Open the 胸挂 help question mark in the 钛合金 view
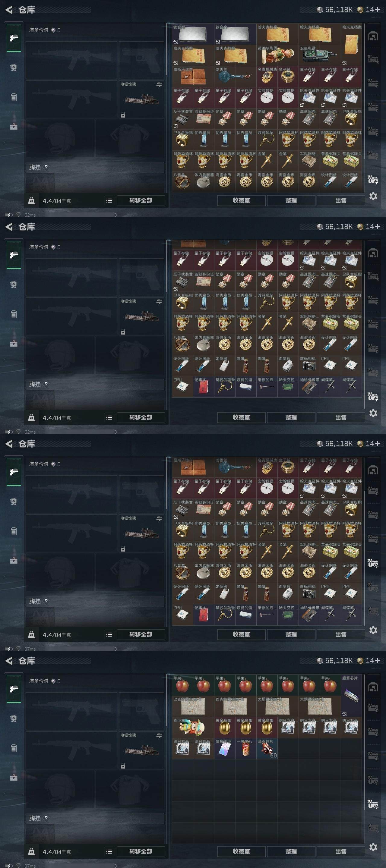The height and width of the screenshot is (868, 386). [x=46, y=167]
